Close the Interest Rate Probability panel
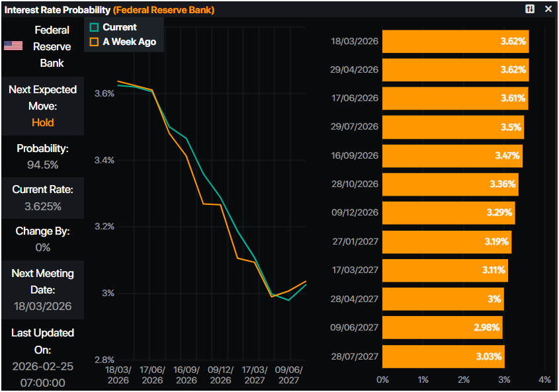Image resolution: width=559 pixels, height=392 pixels. pyautogui.click(x=548, y=9)
